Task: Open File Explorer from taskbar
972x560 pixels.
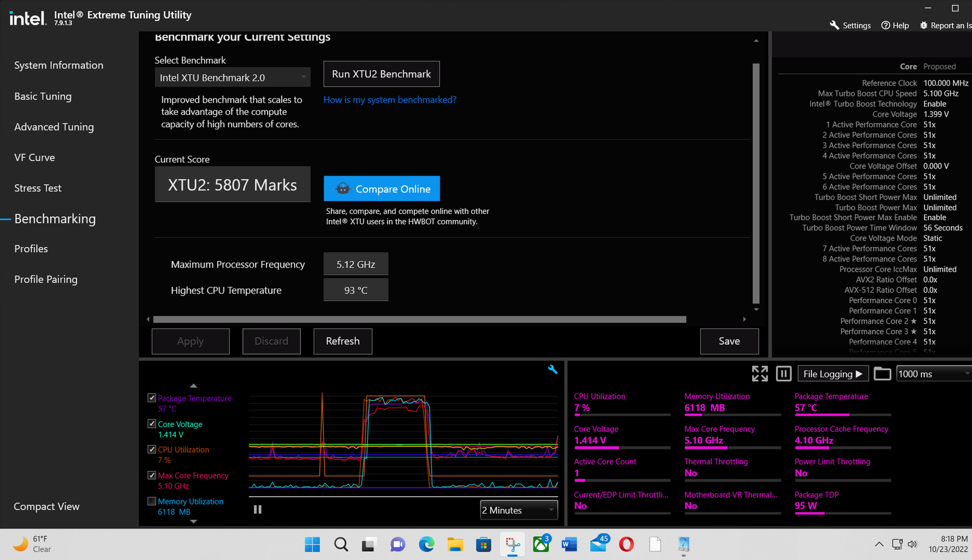Action: [x=455, y=544]
